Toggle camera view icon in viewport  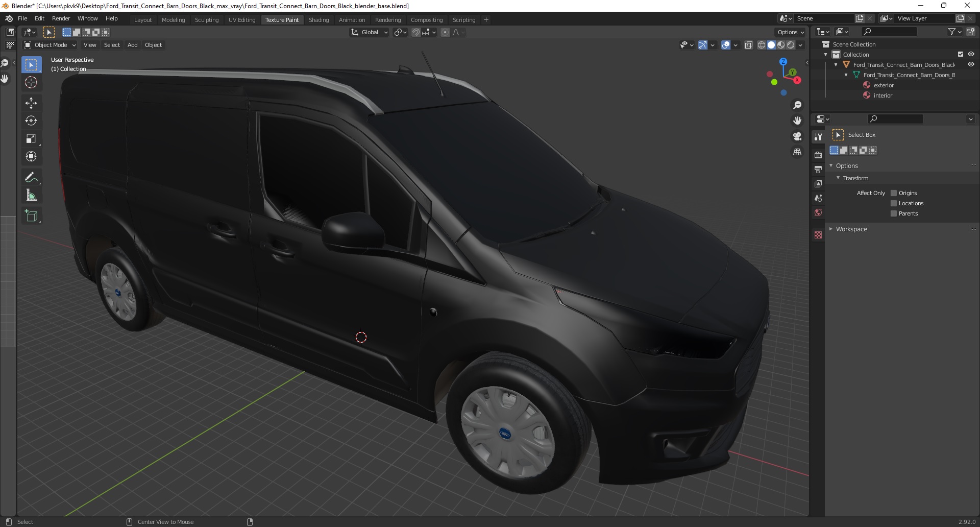click(797, 136)
